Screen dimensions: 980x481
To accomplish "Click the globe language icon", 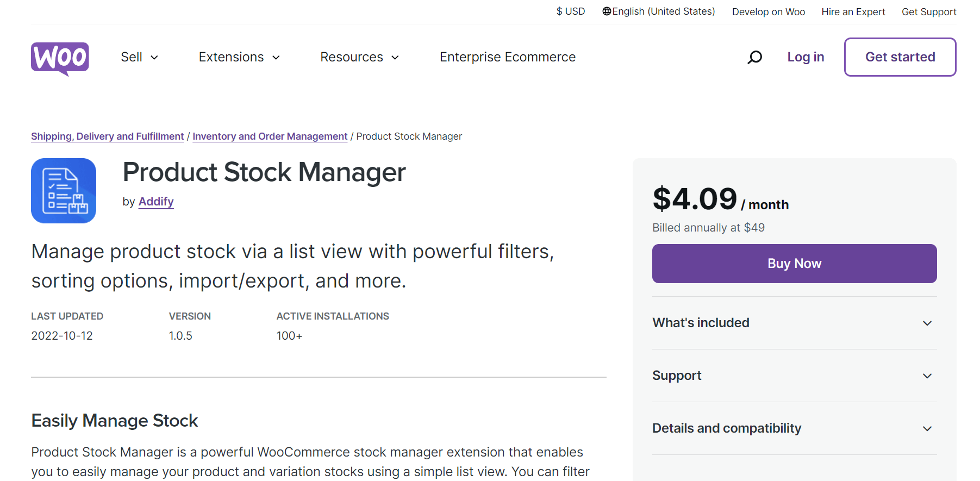I will tap(607, 11).
